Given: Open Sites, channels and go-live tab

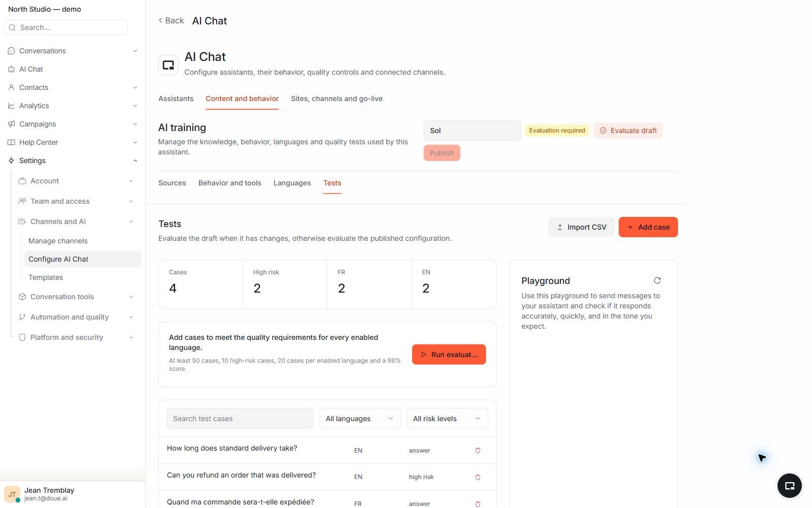Looking at the screenshot, I should pos(336,99).
